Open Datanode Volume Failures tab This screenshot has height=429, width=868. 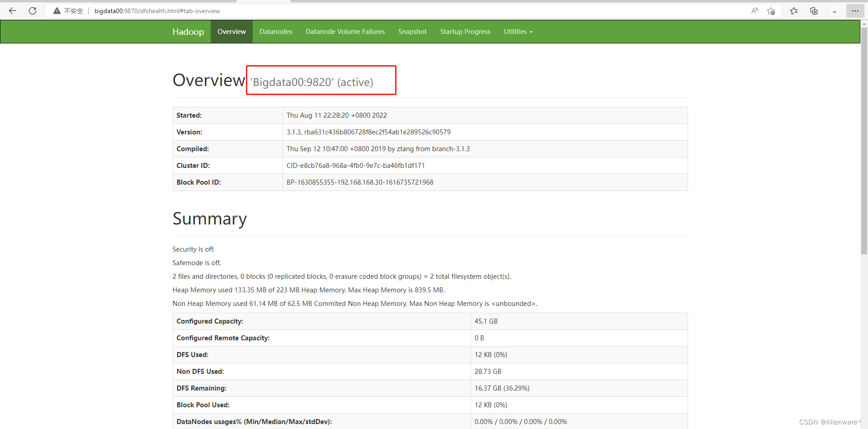345,32
